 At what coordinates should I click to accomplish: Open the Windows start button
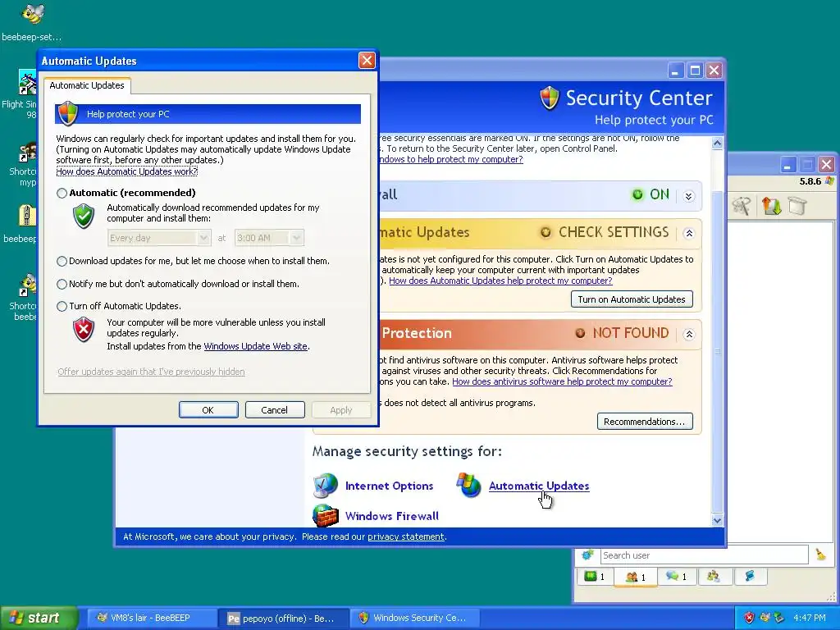(39, 618)
